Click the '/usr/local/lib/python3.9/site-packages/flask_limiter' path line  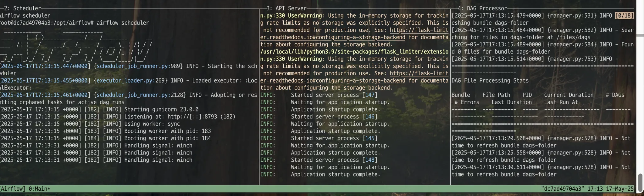pyautogui.click(x=354, y=52)
